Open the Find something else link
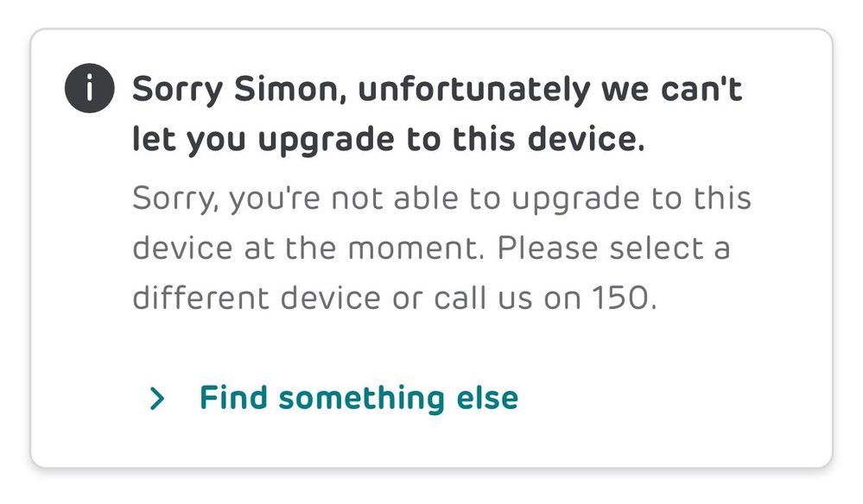 pos(359,398)
